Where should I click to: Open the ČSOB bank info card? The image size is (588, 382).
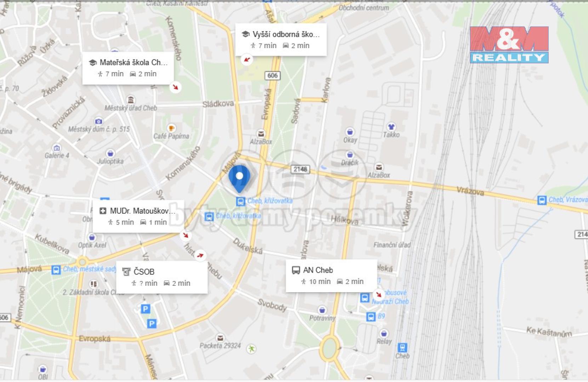click(x=162, y=277)
